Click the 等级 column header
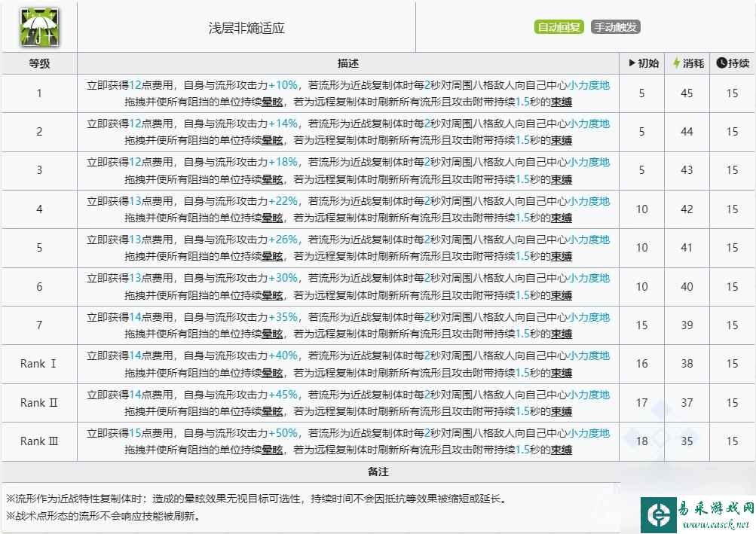Viewport: 756px width, 534px height. [x=39, y=63]
